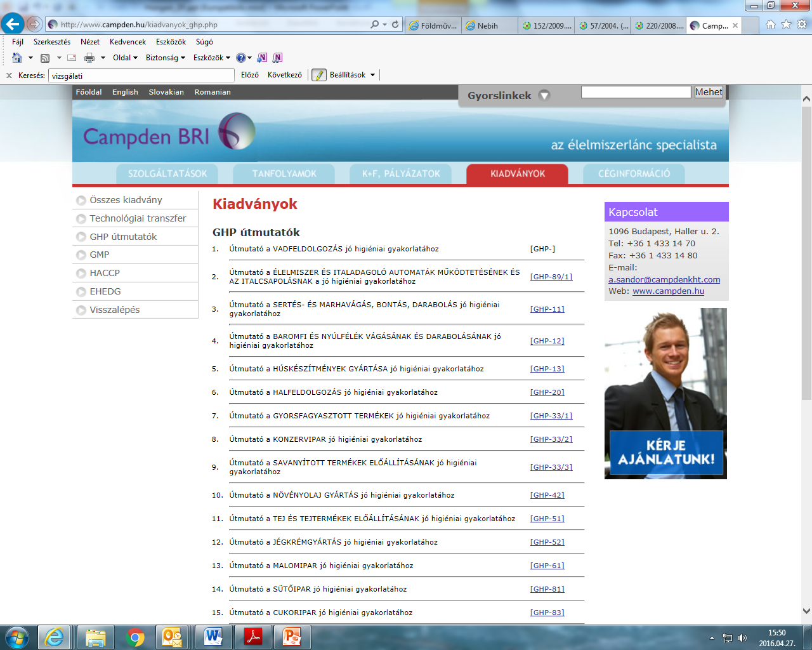This screenshot has height=650, width=812.
Task: Click the Favorites star icon
Action: click(x=786, y=24)
